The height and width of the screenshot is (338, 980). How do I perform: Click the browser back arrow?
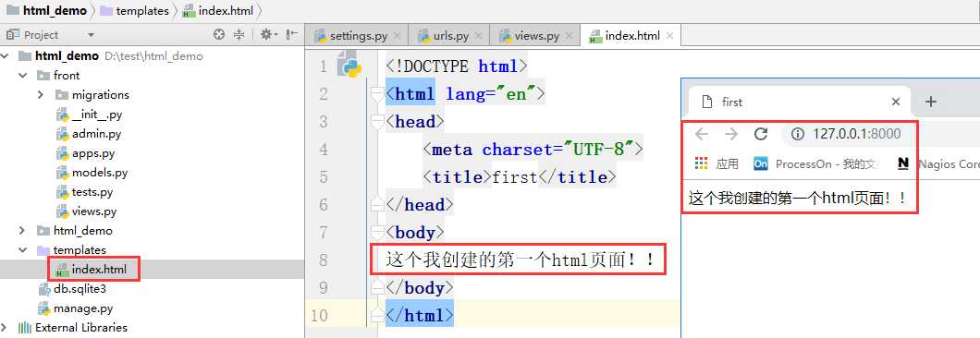pos(702,134)
